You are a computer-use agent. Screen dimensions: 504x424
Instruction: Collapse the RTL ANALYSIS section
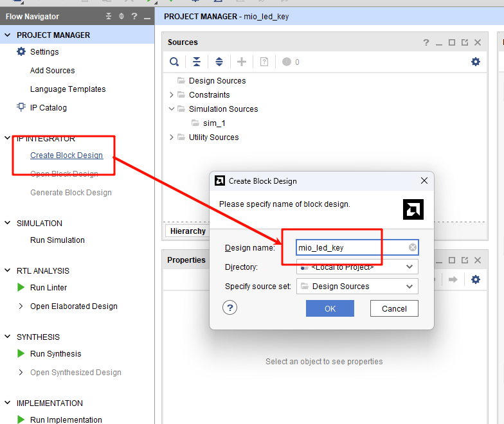point(8,270)
